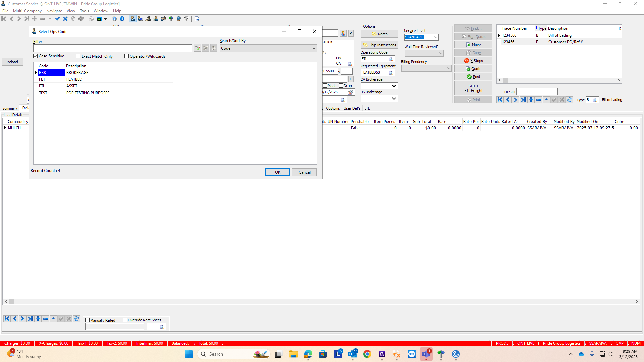Open the Multi-Company menu

(x=27, y=11)
